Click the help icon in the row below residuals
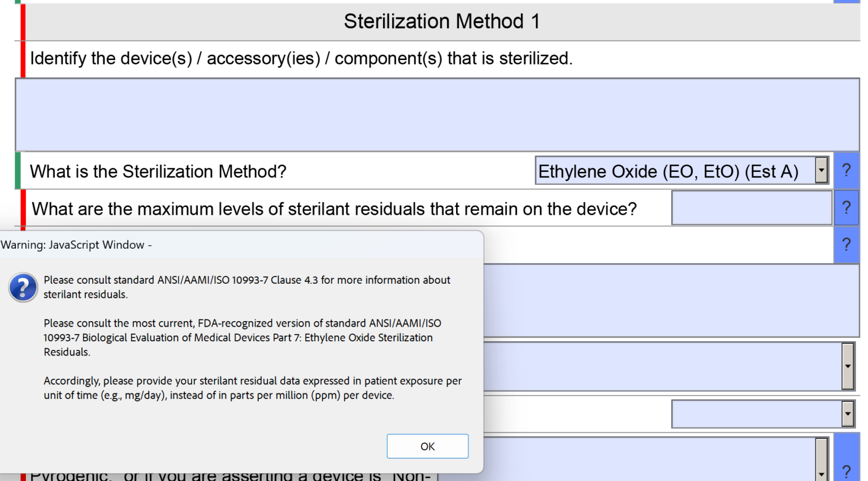 click(x=846, y=244)
